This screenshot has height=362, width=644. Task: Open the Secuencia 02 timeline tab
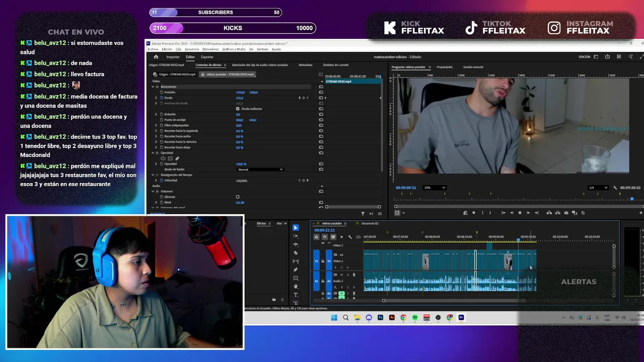[369, 223]
